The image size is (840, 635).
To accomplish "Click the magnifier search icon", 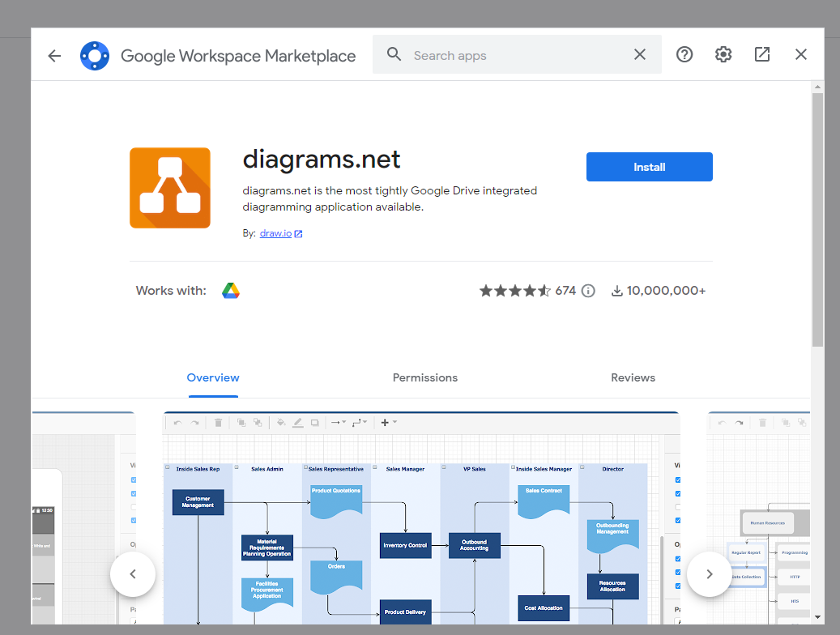I will click(x=394, y=54).
